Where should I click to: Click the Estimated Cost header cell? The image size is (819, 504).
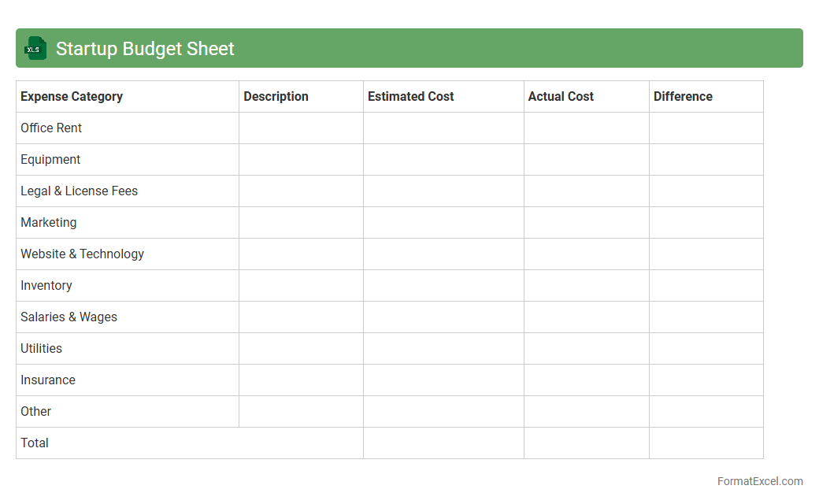tap(410, 96)
